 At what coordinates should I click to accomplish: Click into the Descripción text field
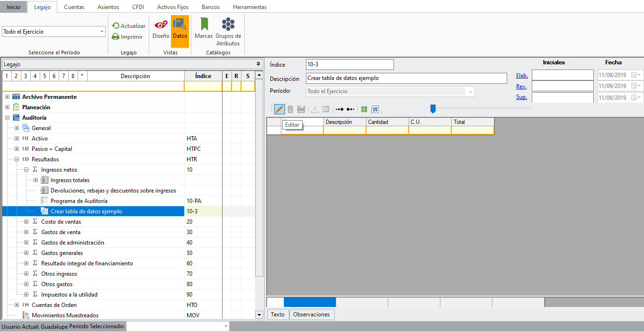click(x=406, y=79)
